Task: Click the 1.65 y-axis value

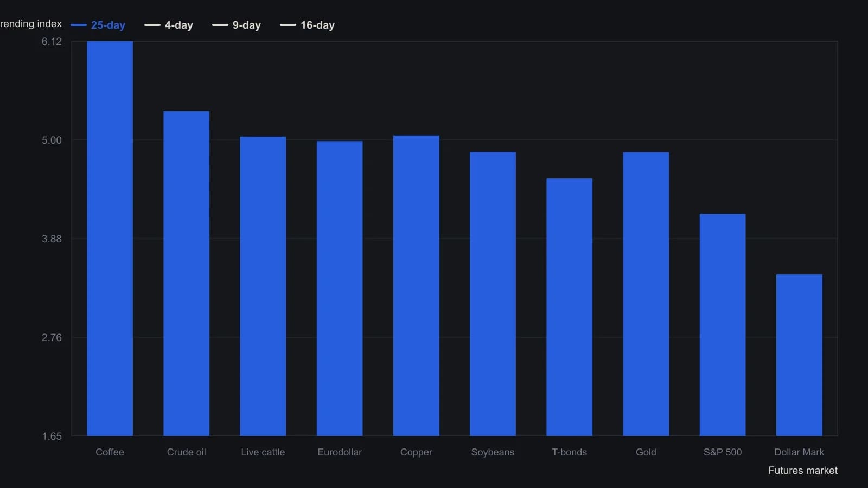Action: pyautogui.click(x=52, y=436)
